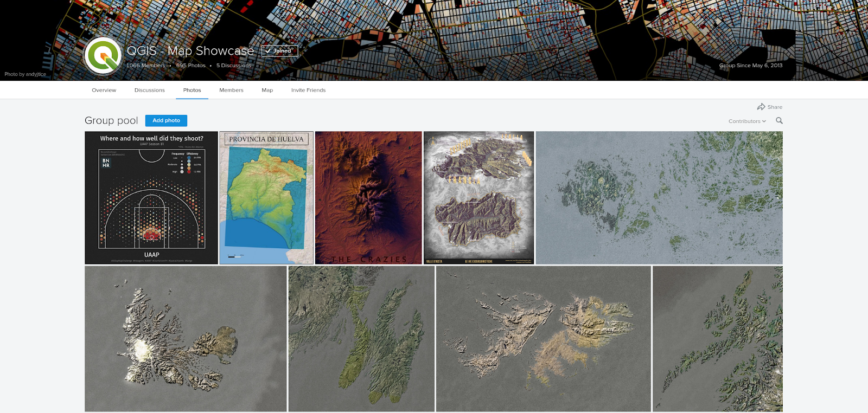Click the share arrow icon
Screen dimensions: 868x413
(x=761, y=107)
